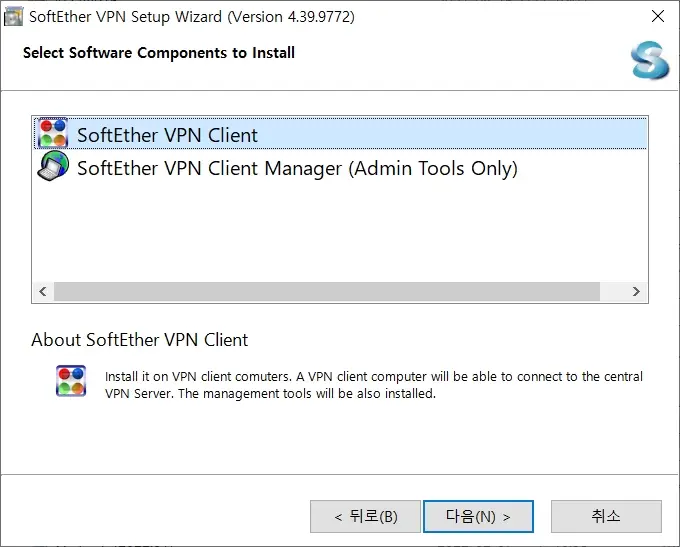
Task: Click the setup wizard title bar icon
Action: [13, 17]
